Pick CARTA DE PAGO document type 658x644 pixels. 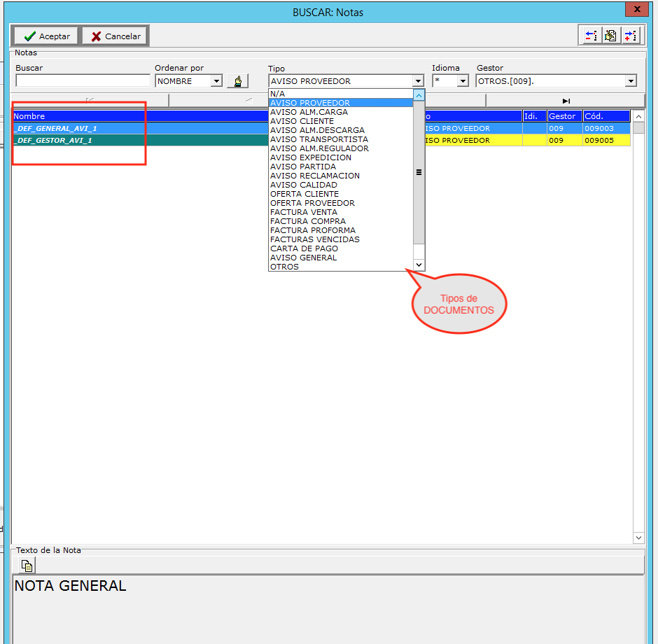tap(304, 248)
